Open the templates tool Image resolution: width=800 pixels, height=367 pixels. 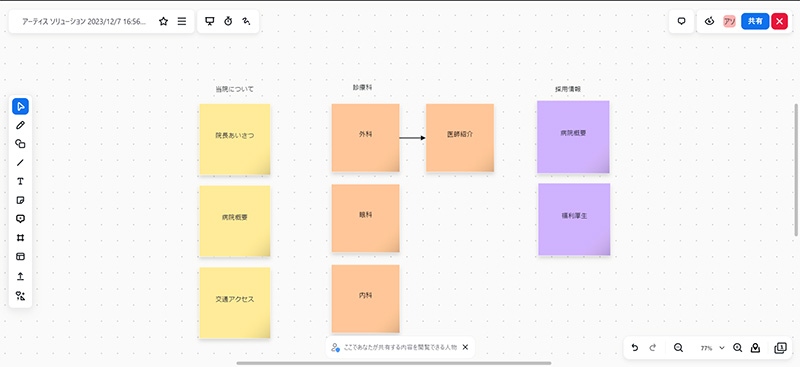pyautogui.click(x=20, y=257)
